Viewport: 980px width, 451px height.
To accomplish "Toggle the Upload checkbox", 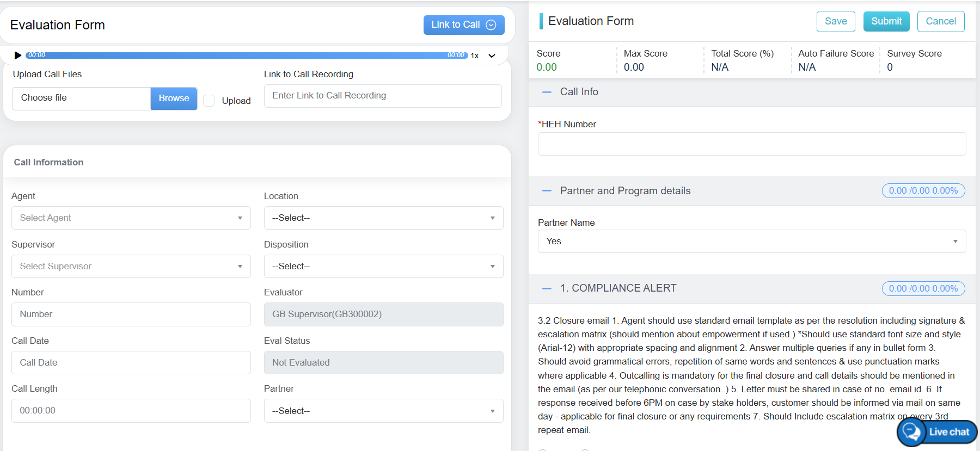I will tap(209, 101).
